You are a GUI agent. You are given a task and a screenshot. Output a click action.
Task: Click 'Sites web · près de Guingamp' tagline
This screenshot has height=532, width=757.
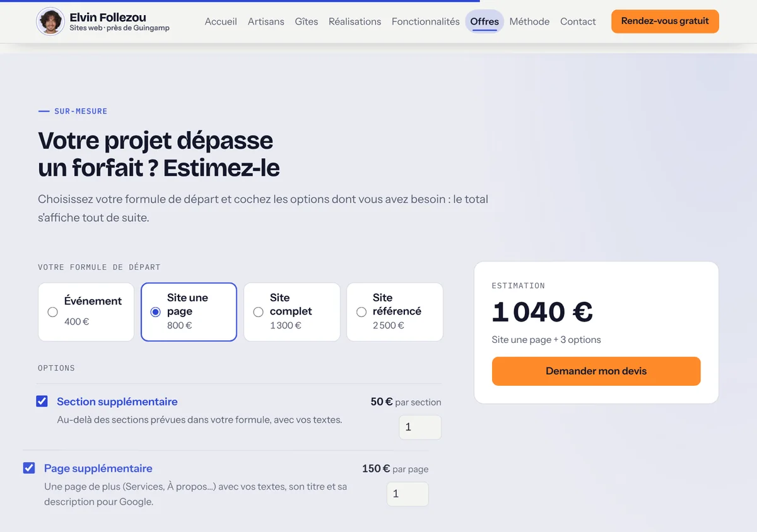point(120,28)
